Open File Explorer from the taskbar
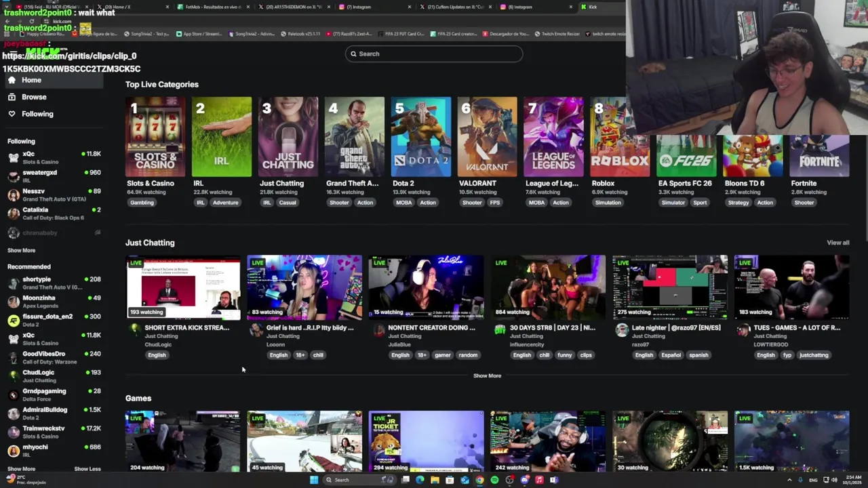 point(435,480)
